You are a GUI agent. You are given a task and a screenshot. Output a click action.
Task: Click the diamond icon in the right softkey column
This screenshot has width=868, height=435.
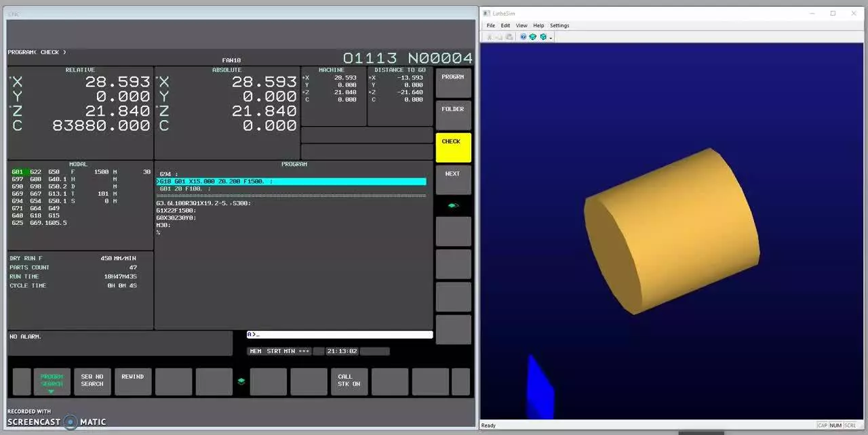452,205
